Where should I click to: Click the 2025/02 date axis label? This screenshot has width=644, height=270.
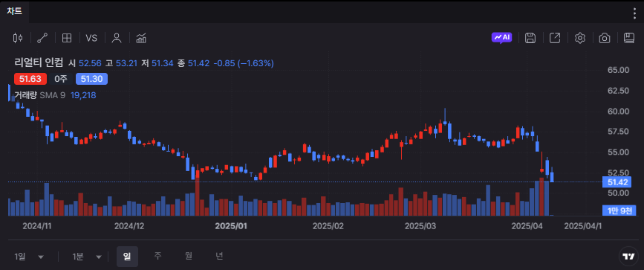click(x=328, y=226)
